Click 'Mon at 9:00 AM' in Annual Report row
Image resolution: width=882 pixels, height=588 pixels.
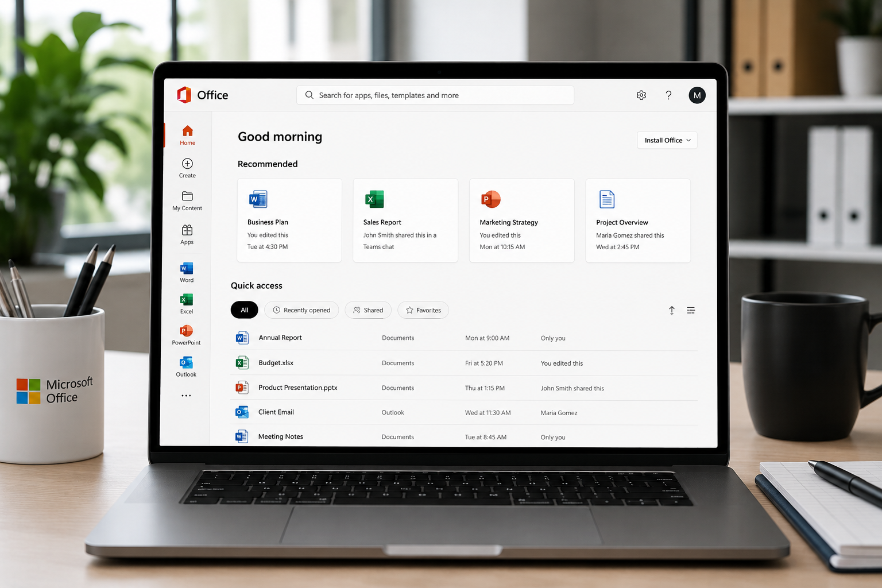tap(487, 338)
